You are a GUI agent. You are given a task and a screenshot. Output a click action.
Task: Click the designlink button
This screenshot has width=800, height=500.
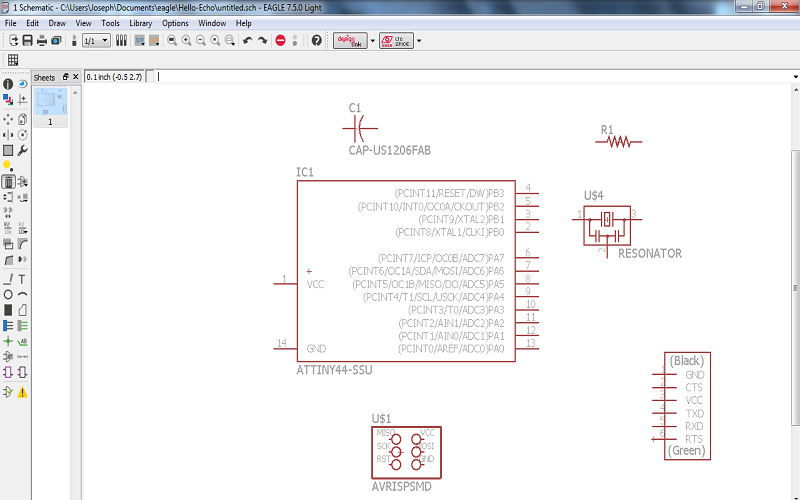pos(350,41)
